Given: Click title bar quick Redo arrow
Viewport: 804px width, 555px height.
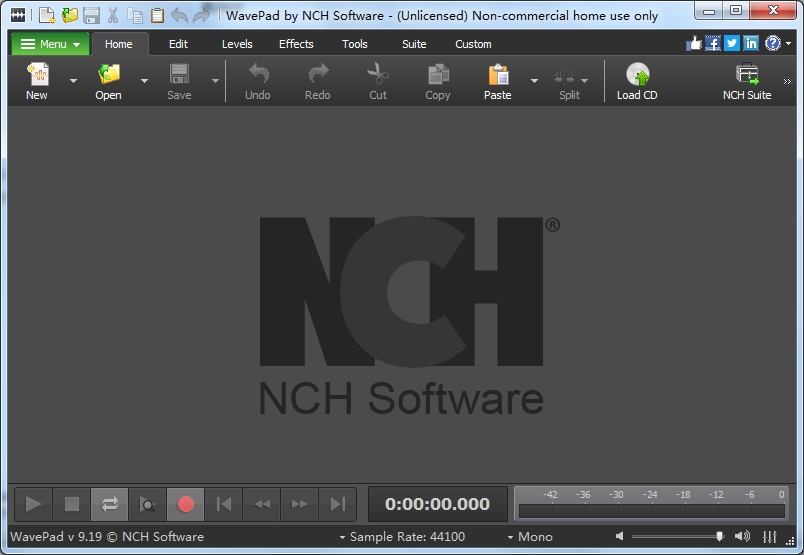Looking at the screenshot, I should [x=202, y=15].
